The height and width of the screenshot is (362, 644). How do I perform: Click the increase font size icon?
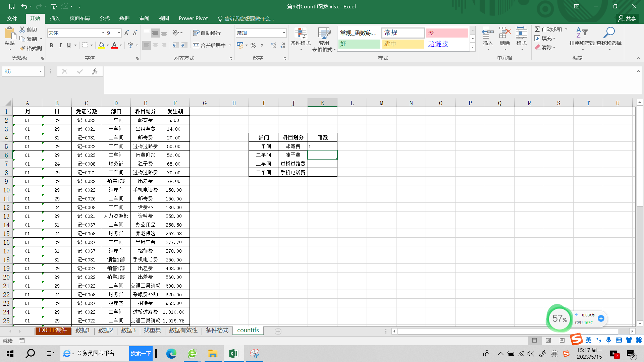point(126,33)
